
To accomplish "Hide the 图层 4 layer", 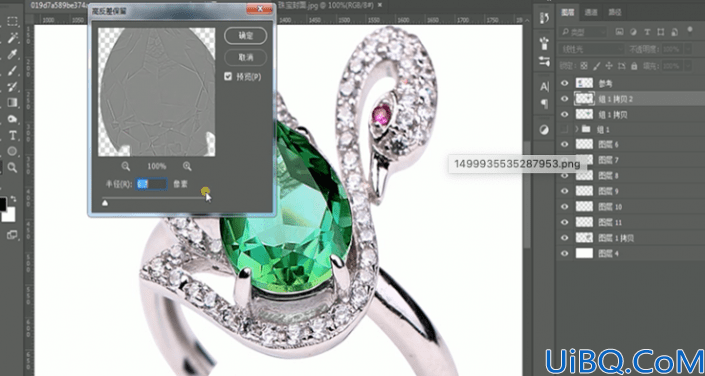I will (565, 254).
